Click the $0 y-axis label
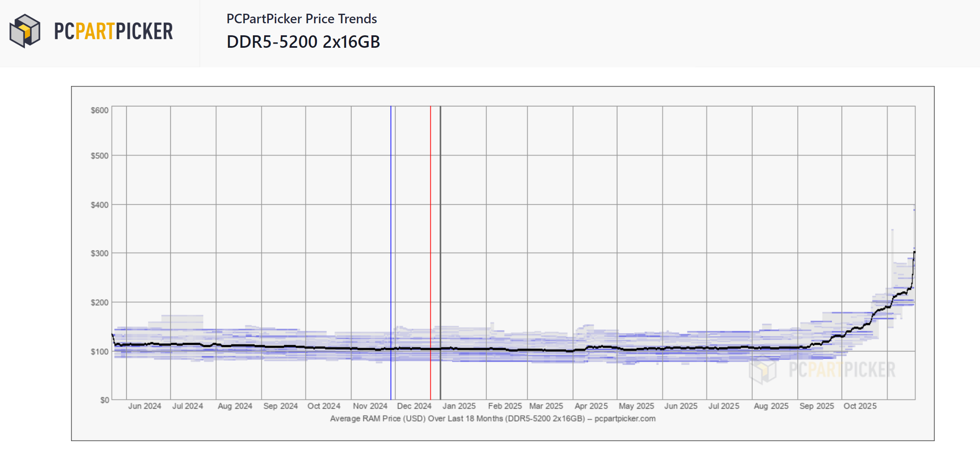The width and height of the screenshot is (980, 449). click(104, 400)
